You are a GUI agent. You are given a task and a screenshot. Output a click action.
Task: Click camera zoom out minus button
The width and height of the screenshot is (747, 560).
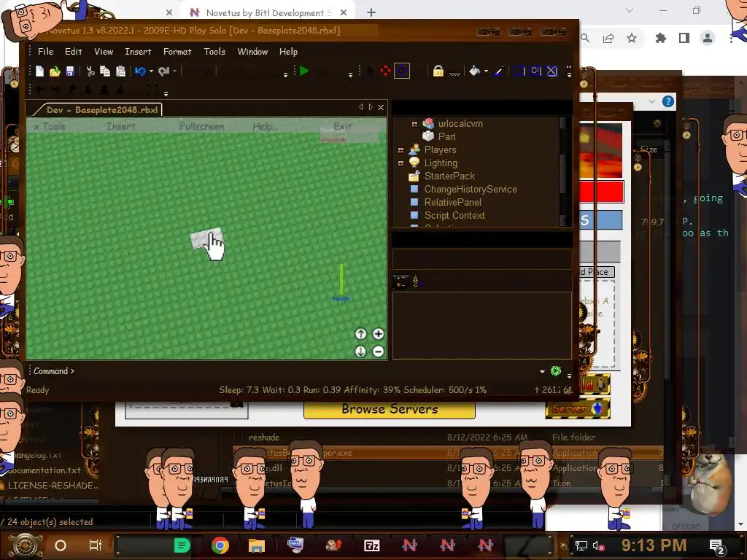[x=379, y=351]
